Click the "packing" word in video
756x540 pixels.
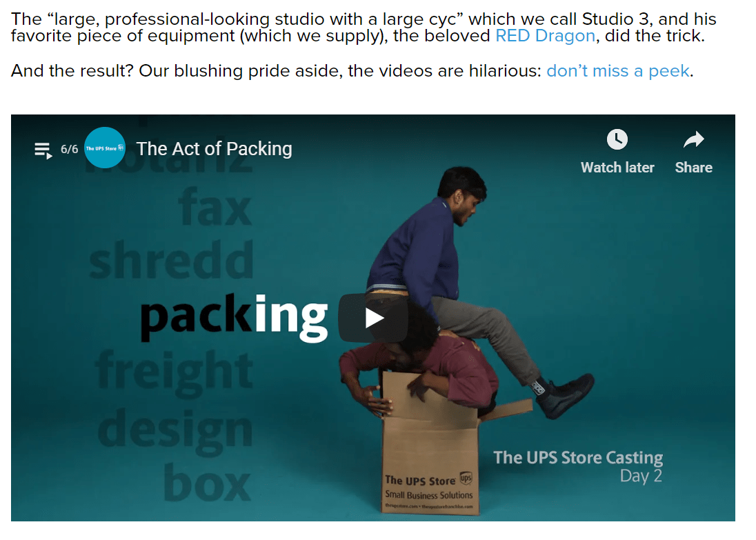tap(235, 317)
